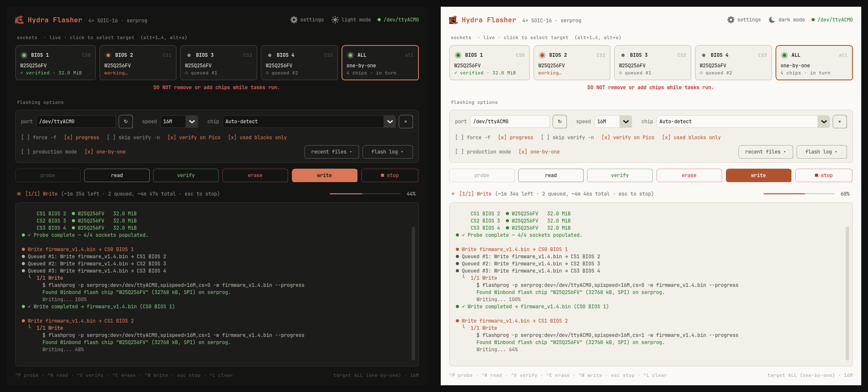Click the 60% write progress bar
The width and height of the screenshot is (868, 392).
799,194
